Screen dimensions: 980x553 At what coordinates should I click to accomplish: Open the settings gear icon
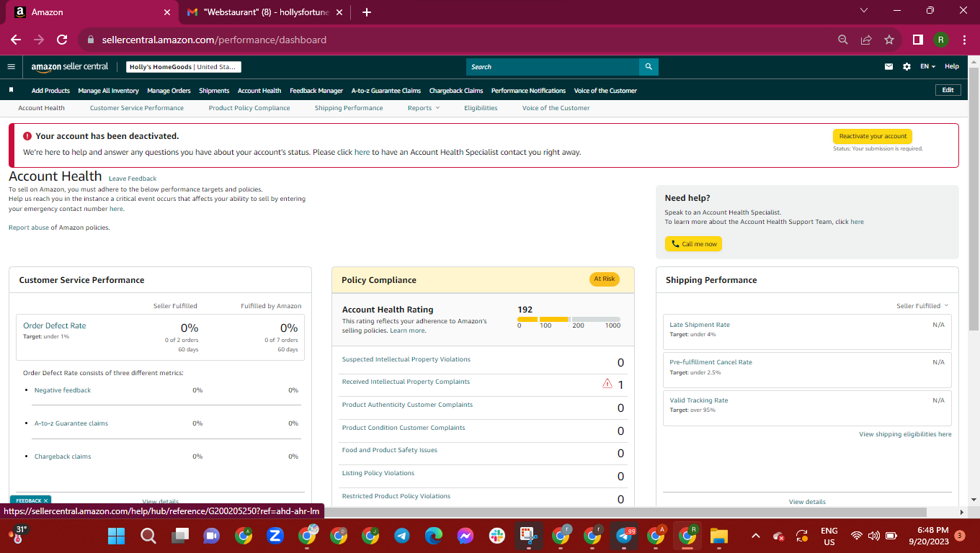906,67
